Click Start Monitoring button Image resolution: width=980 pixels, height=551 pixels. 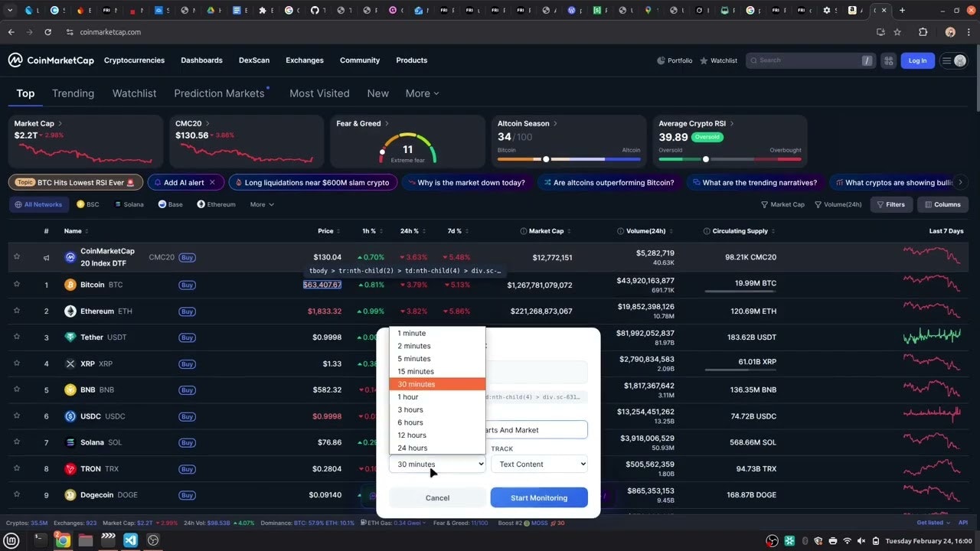pyautogui.click(x=539, y=497)
